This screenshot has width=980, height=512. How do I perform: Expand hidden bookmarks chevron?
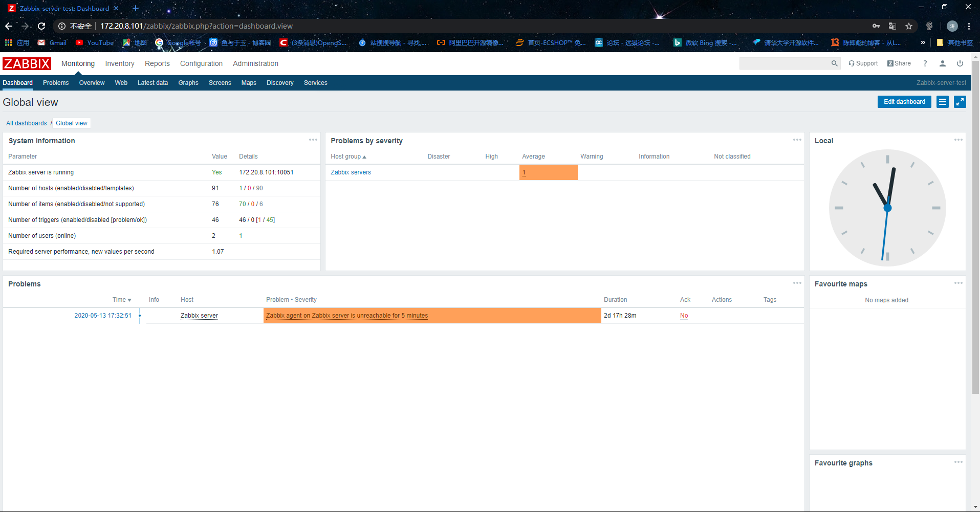[923, 42]
